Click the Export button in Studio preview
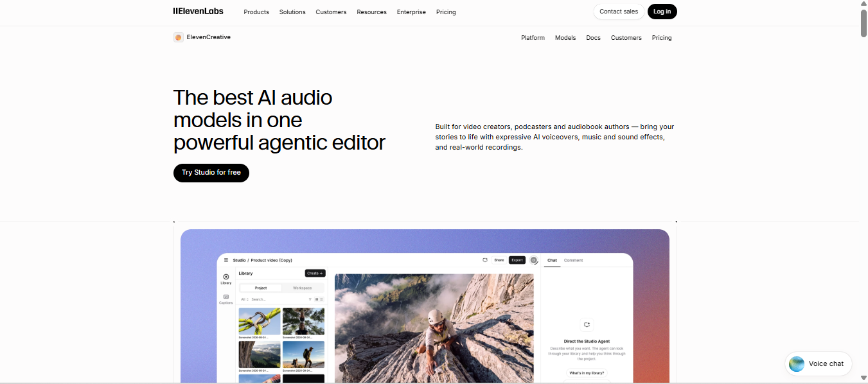Viewport: 868px width, 384px height. (517, 260)
